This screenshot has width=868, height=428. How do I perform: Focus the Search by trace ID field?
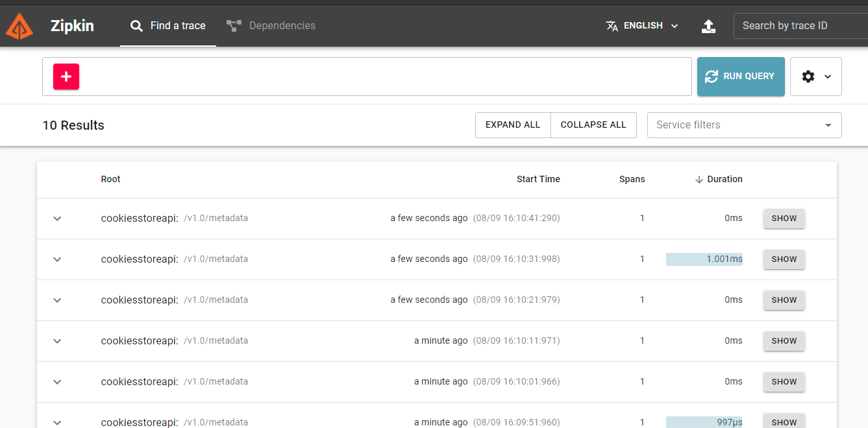coord(800,26)
